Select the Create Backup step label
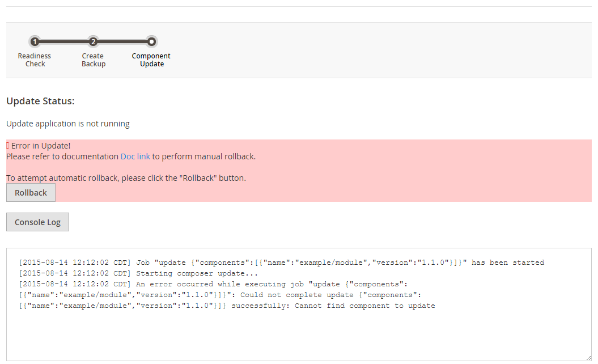Image resolution: width=598 pixels, height=364 pixels. (x=93, y=60)
